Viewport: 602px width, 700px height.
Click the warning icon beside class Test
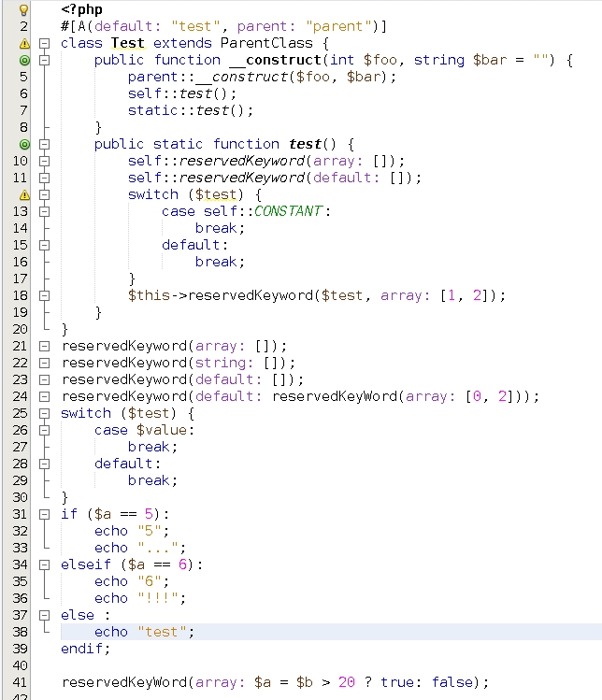click(24, 43)
